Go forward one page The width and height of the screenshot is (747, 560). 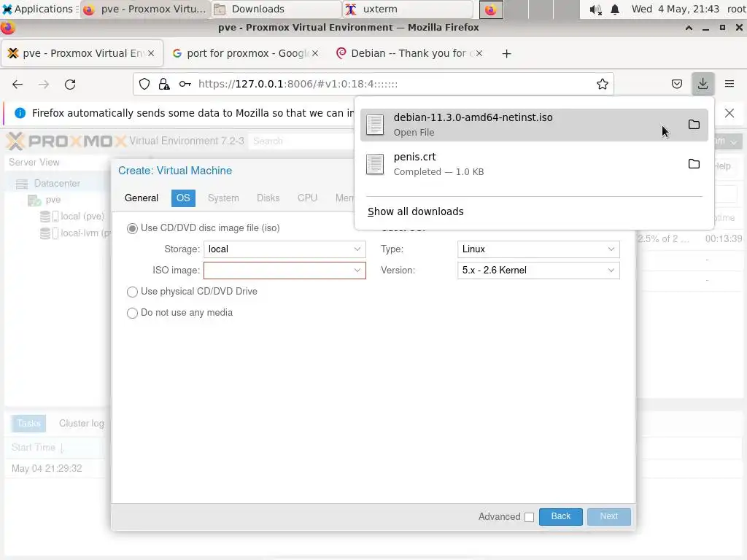(44, 85)
